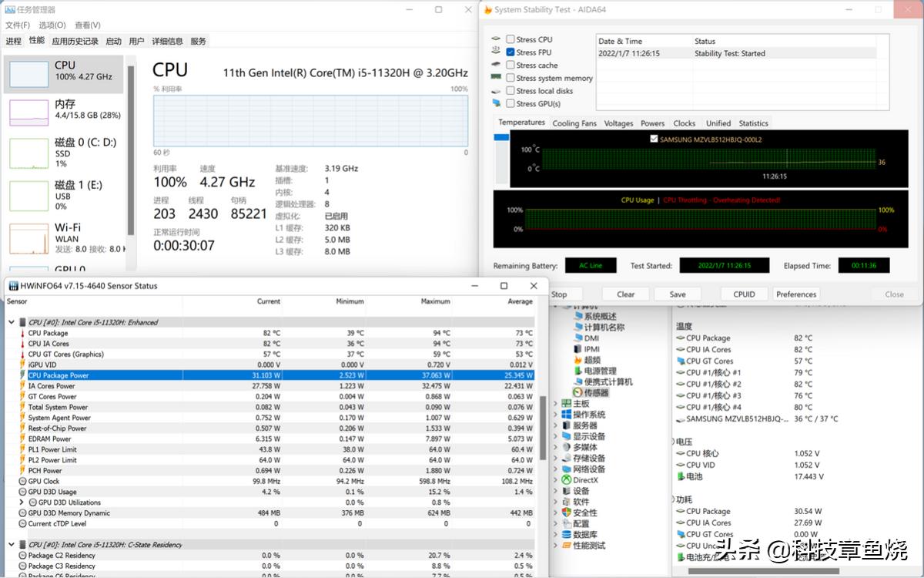Click the 超频 overclock flame icon
924x578 pixels.
point(577,360)
